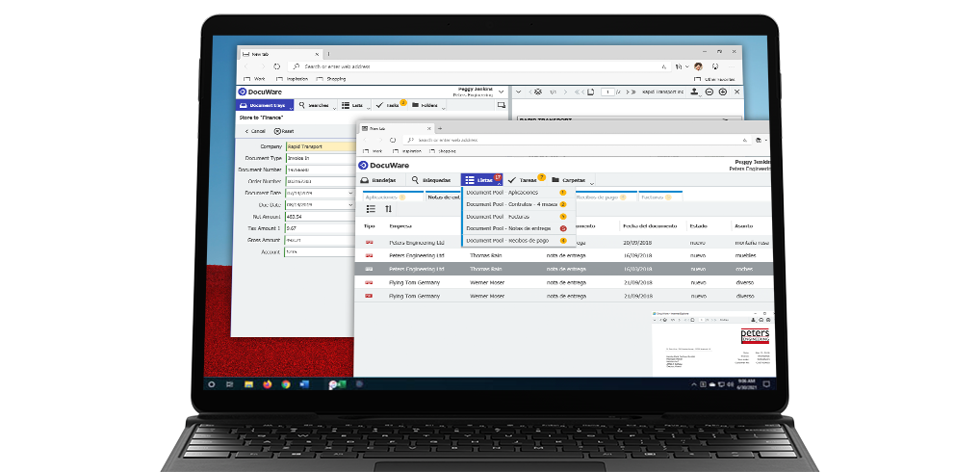This screenshot has height=472, width=980.
Task: Open the Bandejas document trays section
Action: pyautogui.click(x=379, y=180)
